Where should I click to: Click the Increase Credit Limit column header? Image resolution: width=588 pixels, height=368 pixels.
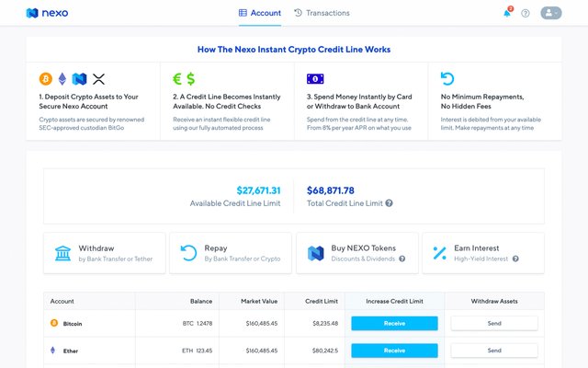394,301
